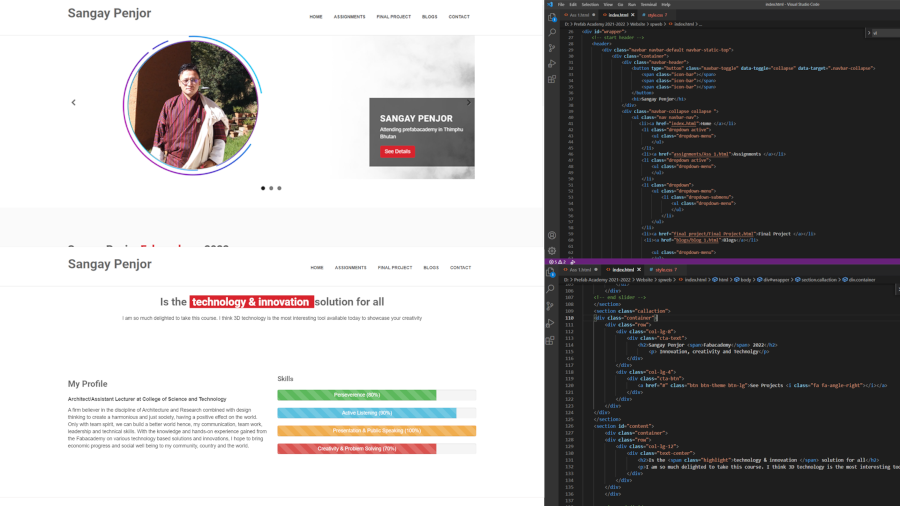The height and width of the screenshot is (506, 900).
Task: Click ASSIGNMENTS link in lower webpage navbar
Action: point(351,267)
